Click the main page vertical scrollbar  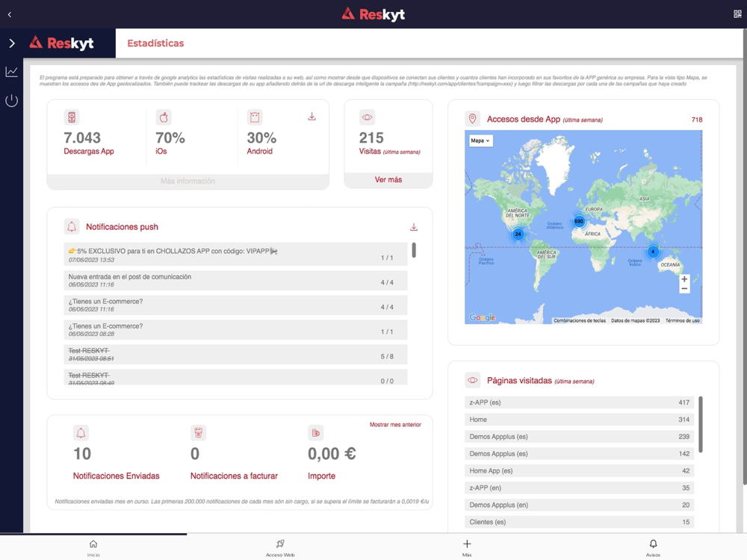point(745,257)
